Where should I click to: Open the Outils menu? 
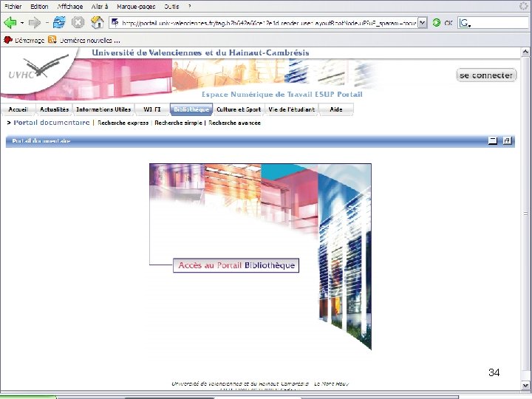171,7
